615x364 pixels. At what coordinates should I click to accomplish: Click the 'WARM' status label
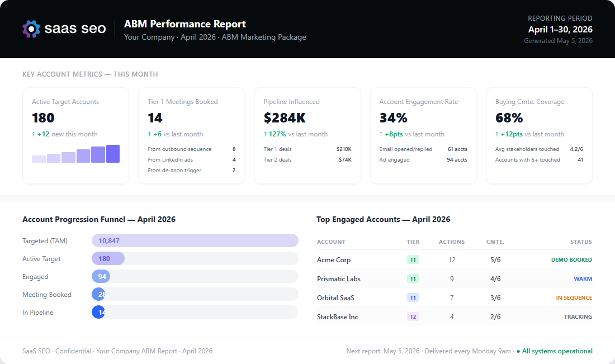pyautogui.click(x=583, y=278)
